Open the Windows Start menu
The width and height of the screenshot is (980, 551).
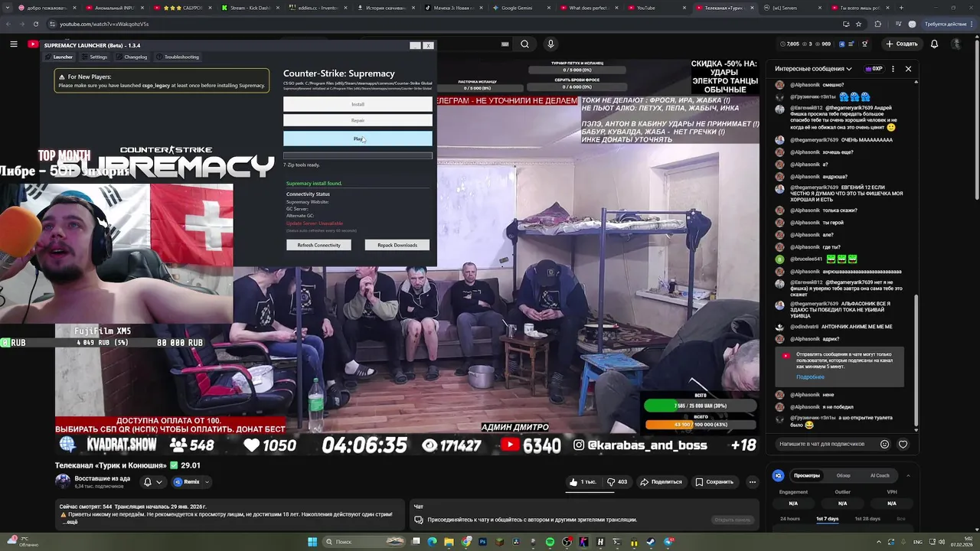[x=312, y=542]
